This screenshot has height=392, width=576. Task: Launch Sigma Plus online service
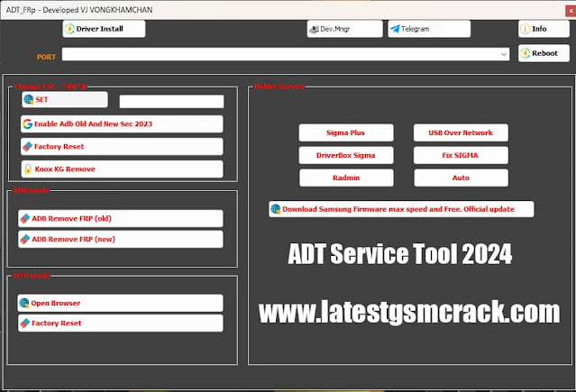pos(346,132)
